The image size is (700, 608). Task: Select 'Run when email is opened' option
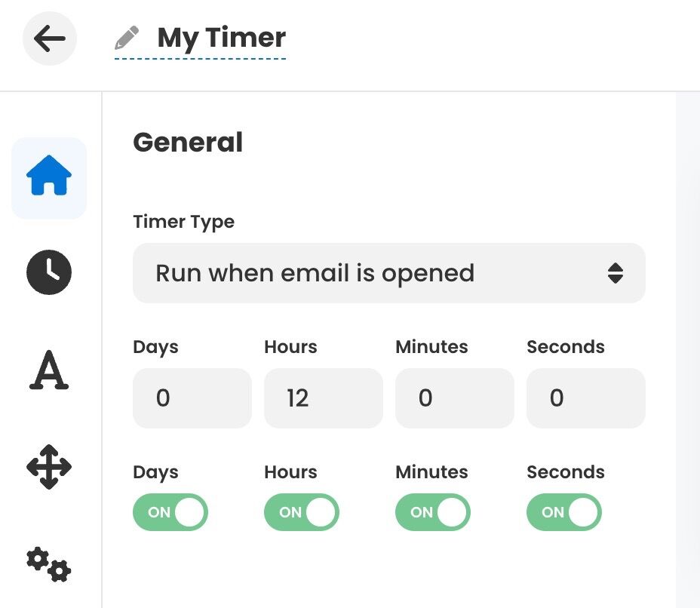tap(314, 274)
